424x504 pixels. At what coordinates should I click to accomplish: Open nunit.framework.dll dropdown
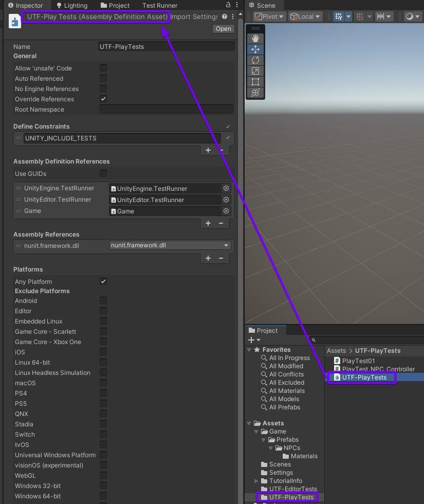point(170,245)
